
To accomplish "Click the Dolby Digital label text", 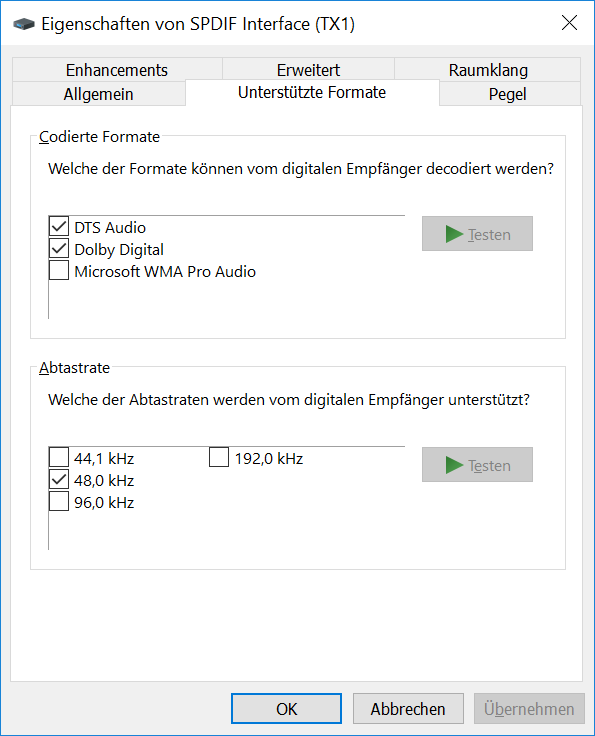I will [119, 250].
